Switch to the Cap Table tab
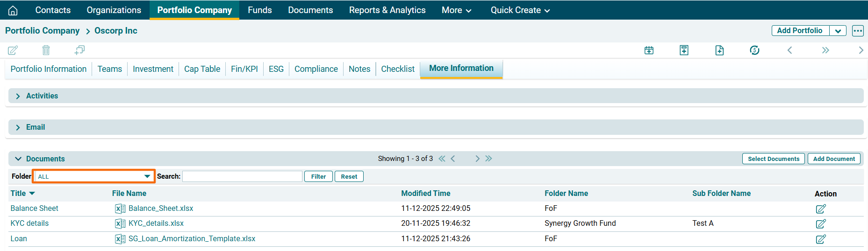 pyautogui.click(x=202, y=69)
